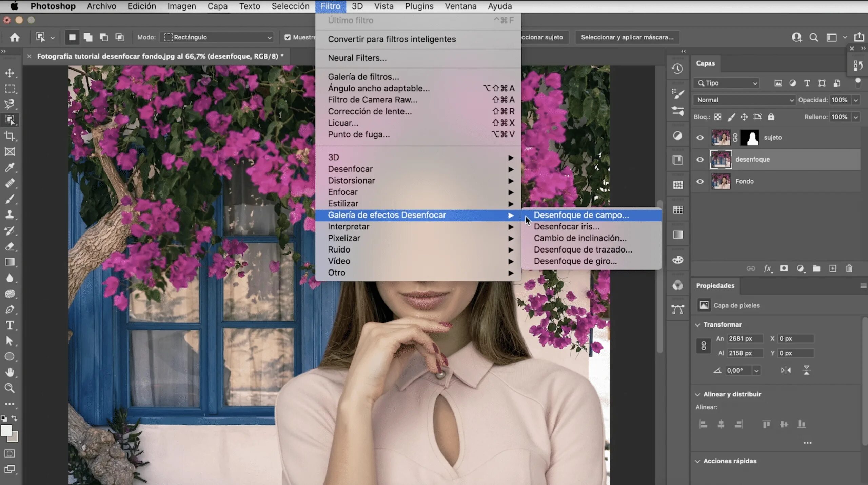
Task: Click Seleccionar y aplicar máscara button
Action: [627, 37]
